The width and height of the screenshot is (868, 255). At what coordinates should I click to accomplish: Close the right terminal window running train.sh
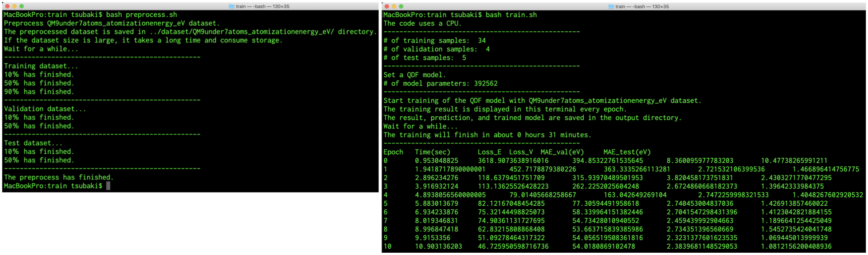point(387,6)
